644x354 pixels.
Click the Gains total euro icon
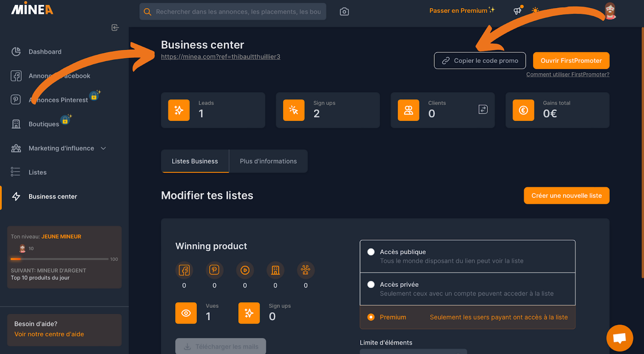click(523, 110)
